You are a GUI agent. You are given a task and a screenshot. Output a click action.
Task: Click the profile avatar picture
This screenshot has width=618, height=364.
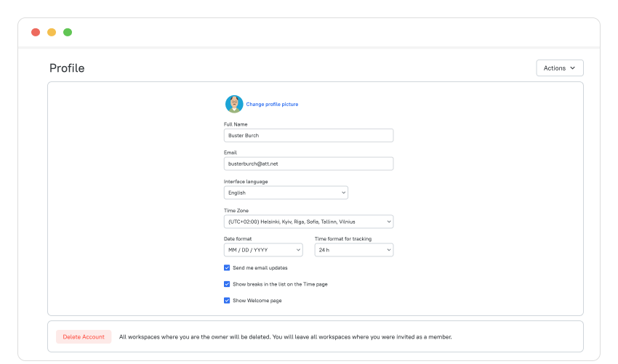point(234,104)
